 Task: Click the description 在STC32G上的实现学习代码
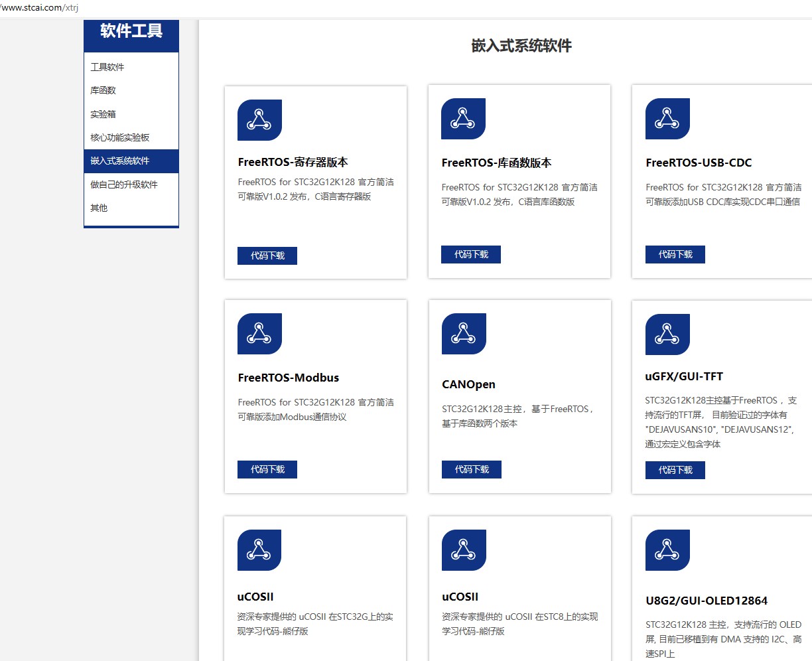pos(315,624)
